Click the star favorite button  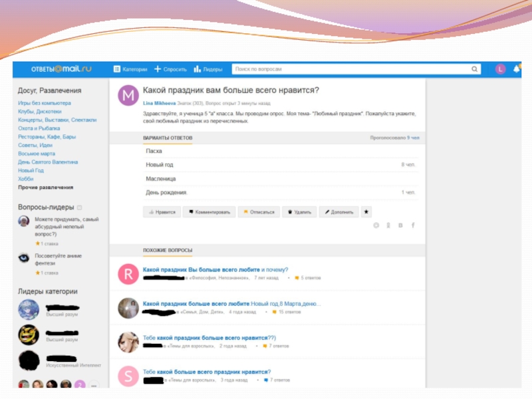[x=366, y=212]
